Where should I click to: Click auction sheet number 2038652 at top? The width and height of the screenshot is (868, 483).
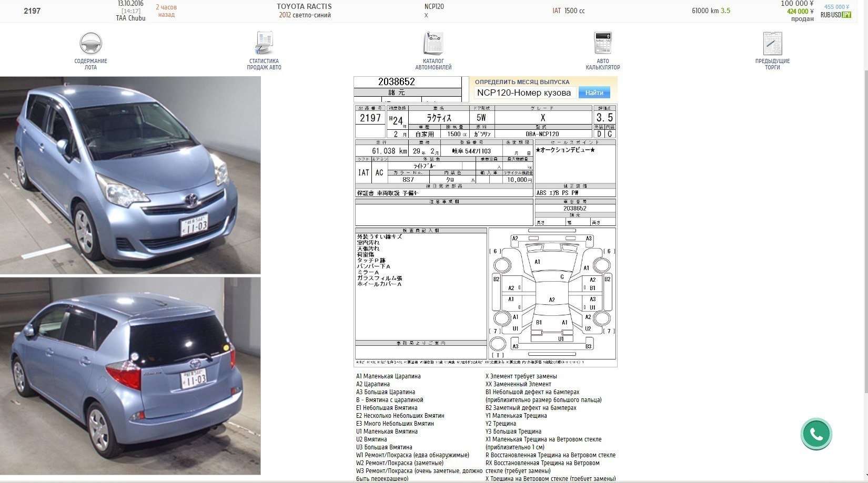click(x=397, y=81)
